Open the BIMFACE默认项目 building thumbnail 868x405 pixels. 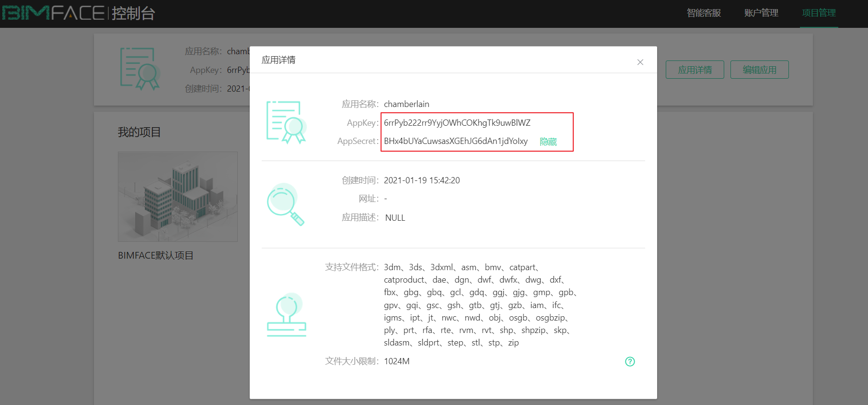point(178,197)
